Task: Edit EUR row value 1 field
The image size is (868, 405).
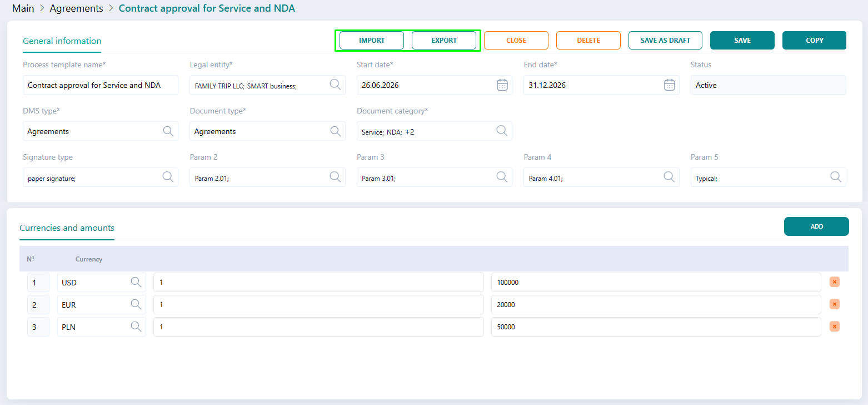Action: pyautogui.click(x=318, y=304)
